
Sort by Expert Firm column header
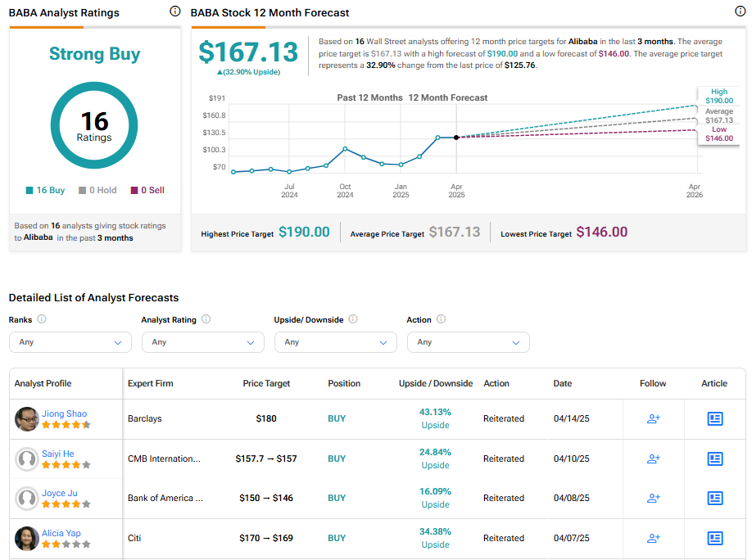pos(151,383)
